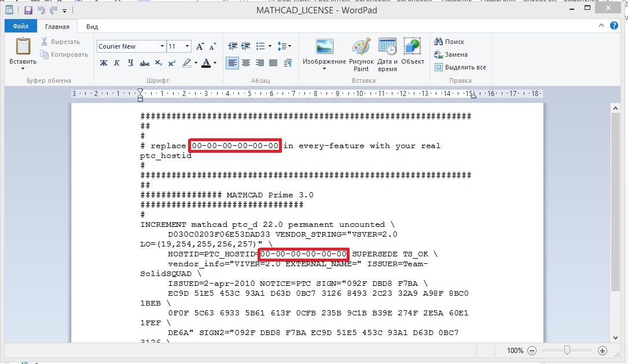Open the Файл menu tab
The image size is (628, 364).
coord(21,27)
